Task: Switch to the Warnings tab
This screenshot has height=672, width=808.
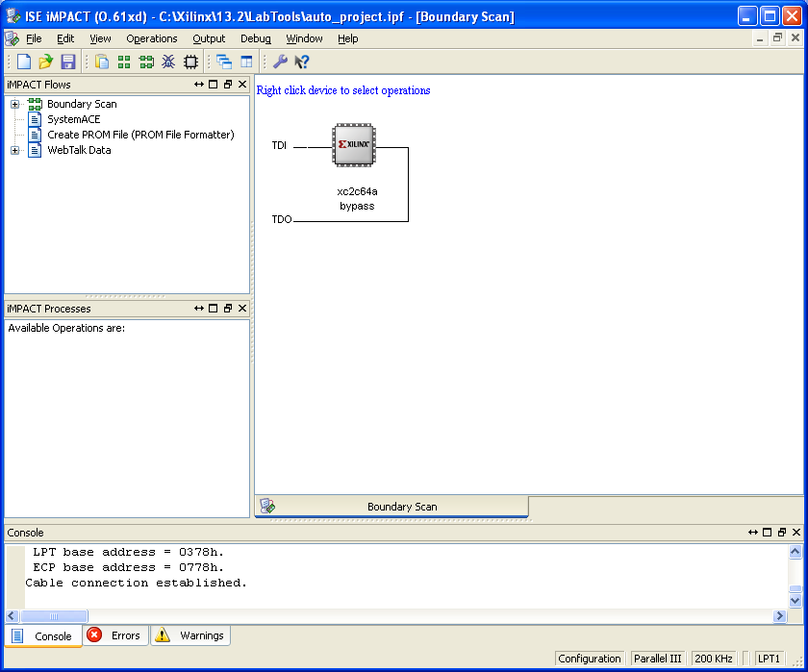Action: (x=190, y=635)
